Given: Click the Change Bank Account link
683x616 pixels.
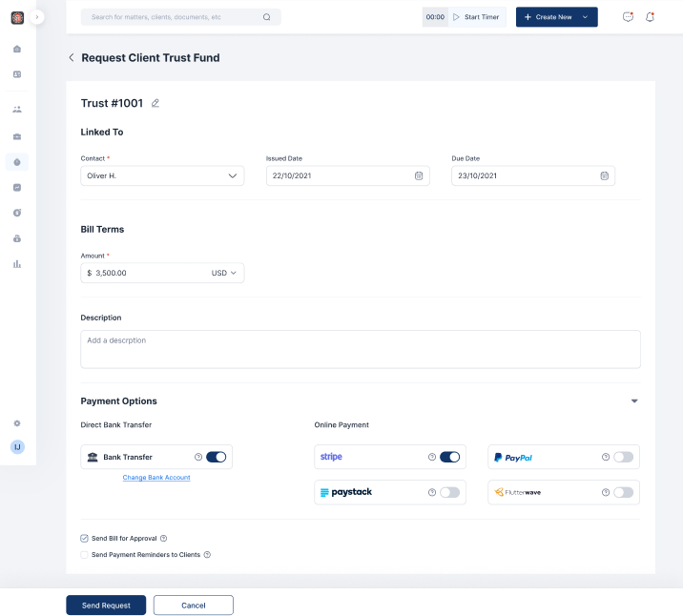Looking at the screenshot, I should [x=156, y=478].
